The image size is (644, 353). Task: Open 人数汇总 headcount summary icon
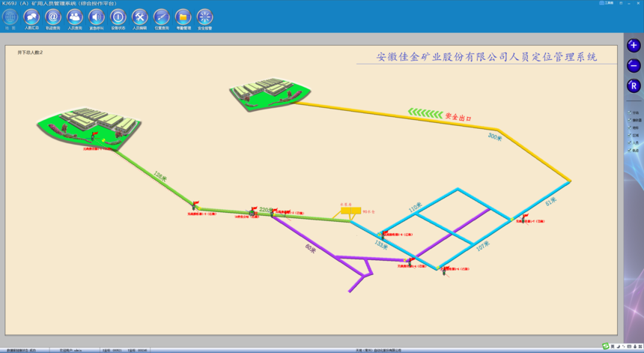(x=31, y=18)
